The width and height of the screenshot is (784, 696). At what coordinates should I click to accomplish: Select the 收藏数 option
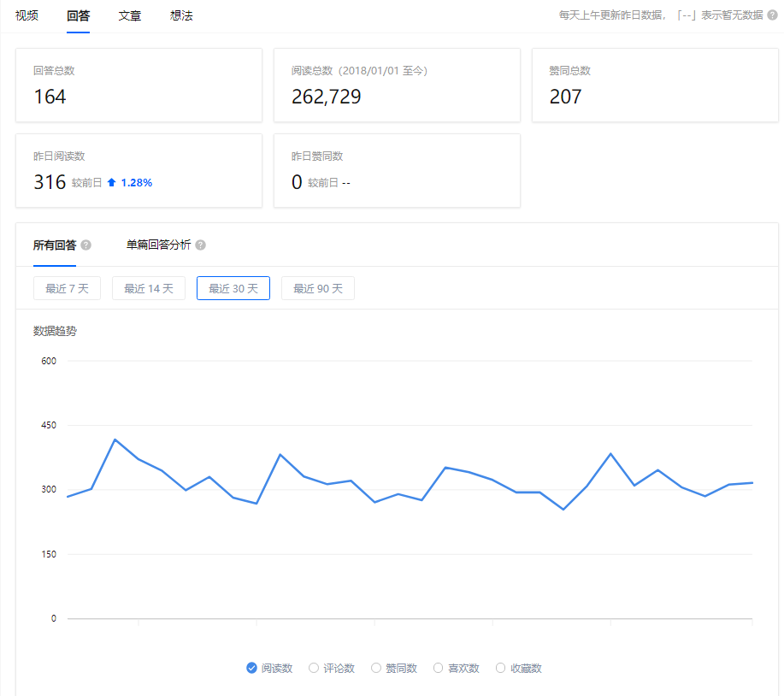[x=500, y=668]
